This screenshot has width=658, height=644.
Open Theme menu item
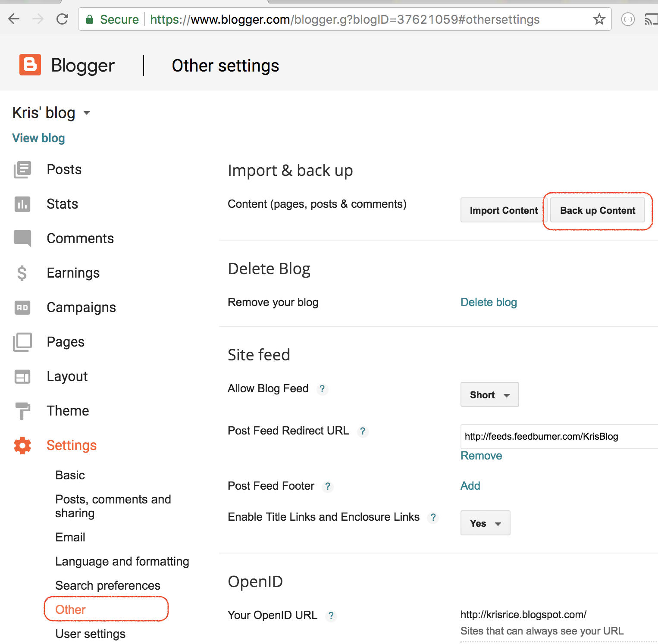(68, 411)
